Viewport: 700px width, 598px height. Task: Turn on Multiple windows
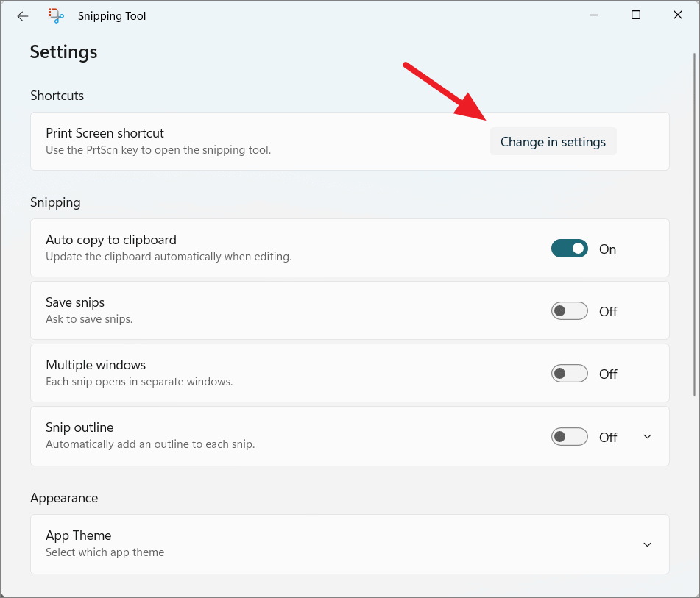pyautogui.click(x=569, y=373)
